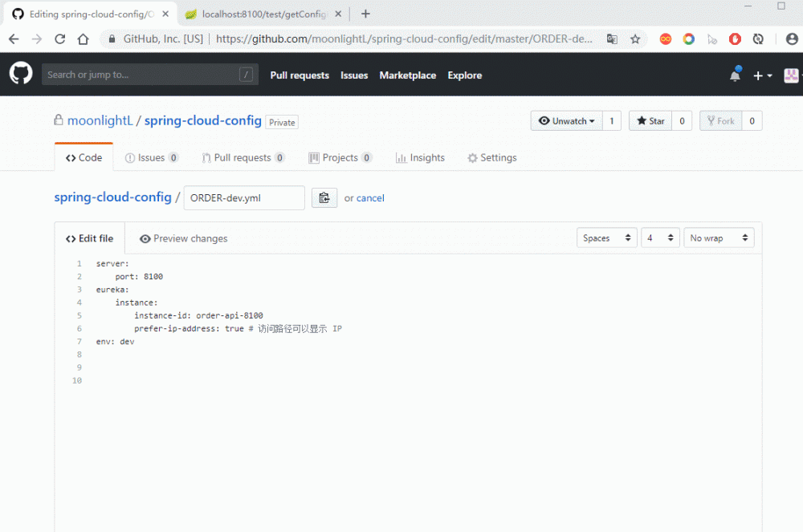Click your profile avatar in the header
This screenshot has width=803, height=532.
point(791,74)
